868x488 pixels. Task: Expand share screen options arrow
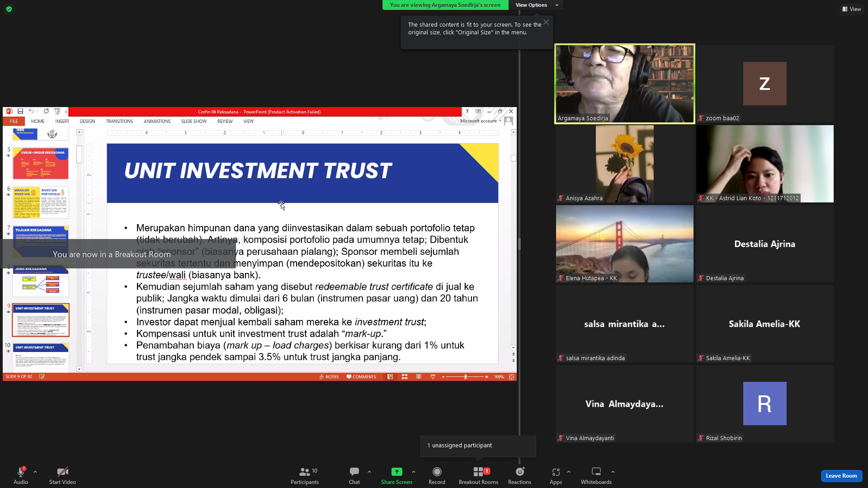[414, 472]
